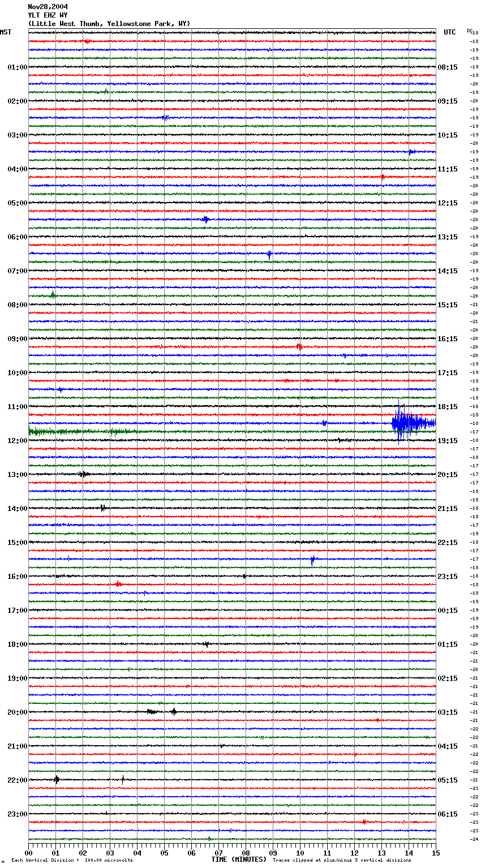Click the 23:00 MST time label
Viewport: 481px width, 868px height.
click(x=17, y=814)
